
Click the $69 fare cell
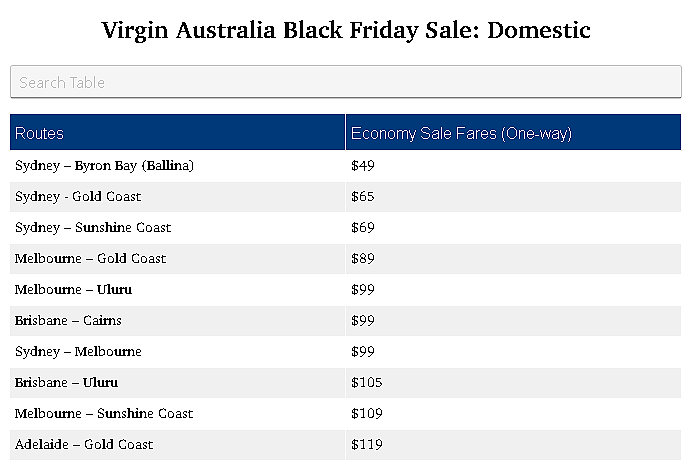click(514, 228)
